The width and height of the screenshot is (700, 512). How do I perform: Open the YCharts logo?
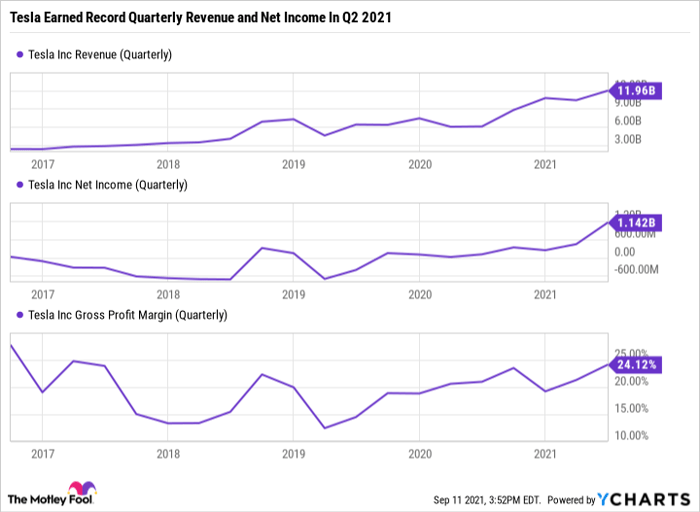tap(643, 499)
